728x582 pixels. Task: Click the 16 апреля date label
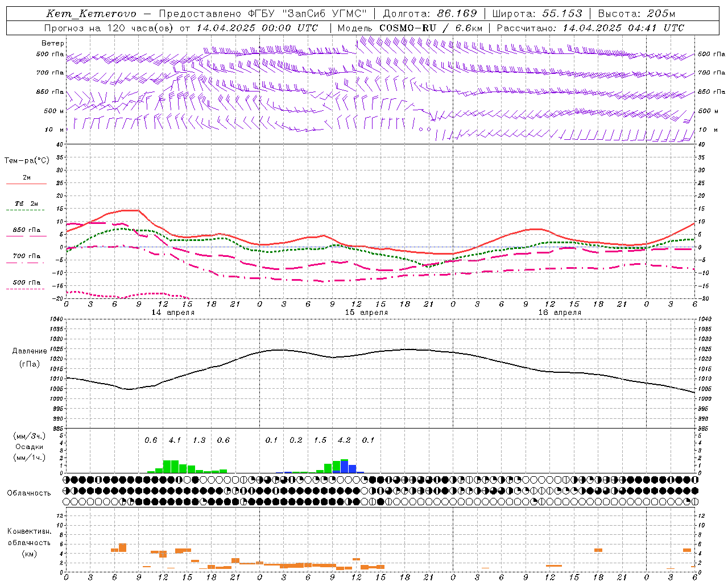coord(560,313)
